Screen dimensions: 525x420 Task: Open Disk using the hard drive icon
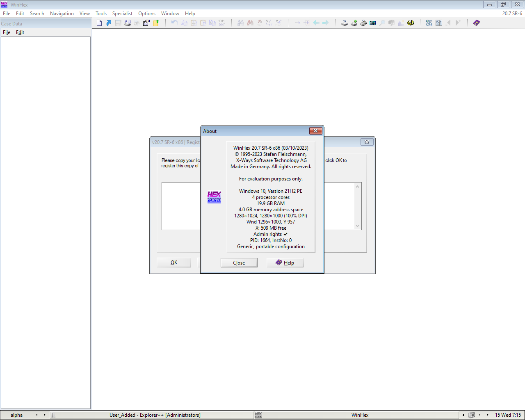345,23
